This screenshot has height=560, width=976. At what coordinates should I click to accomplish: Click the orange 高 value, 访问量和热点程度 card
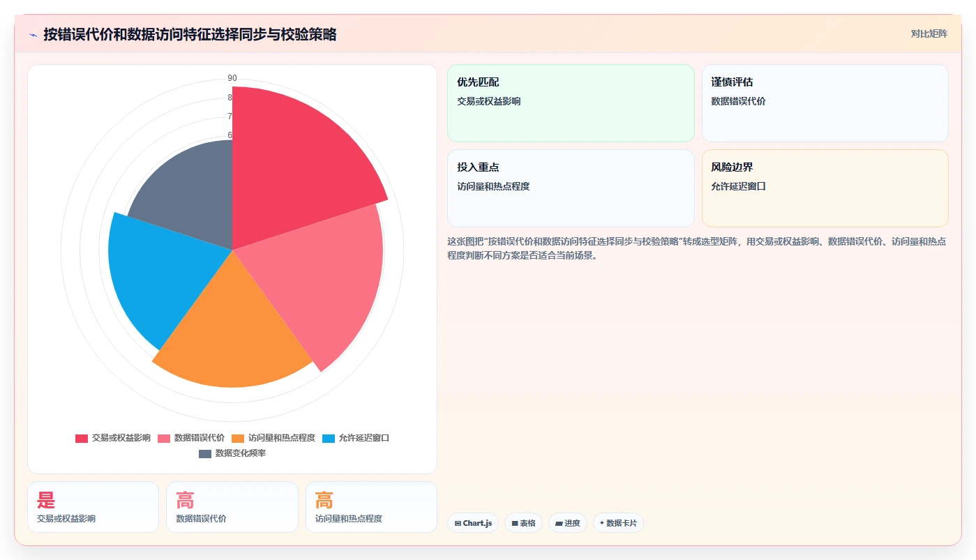(324, 500)
